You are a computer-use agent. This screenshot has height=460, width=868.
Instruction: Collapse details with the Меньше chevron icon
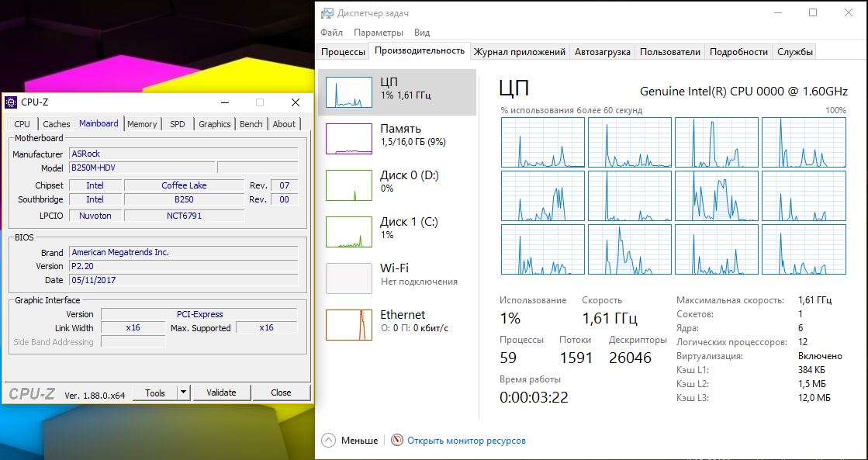pos(328,441)
